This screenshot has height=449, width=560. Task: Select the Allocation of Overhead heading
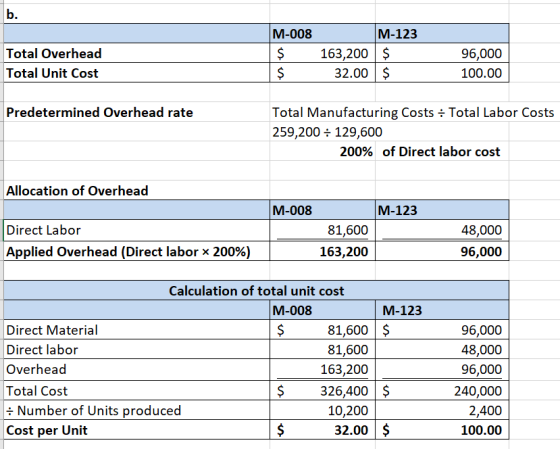(x=77, y=191)
